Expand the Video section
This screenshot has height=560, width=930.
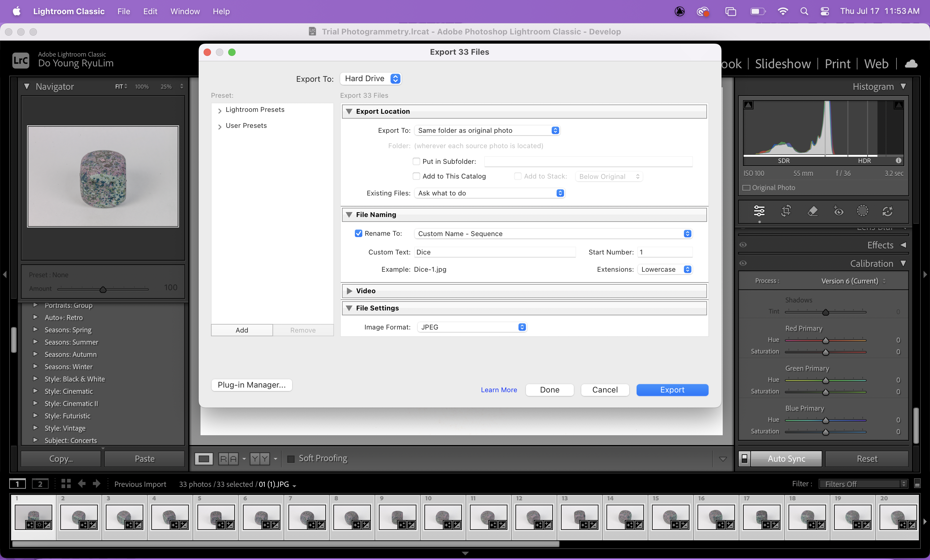349,291
